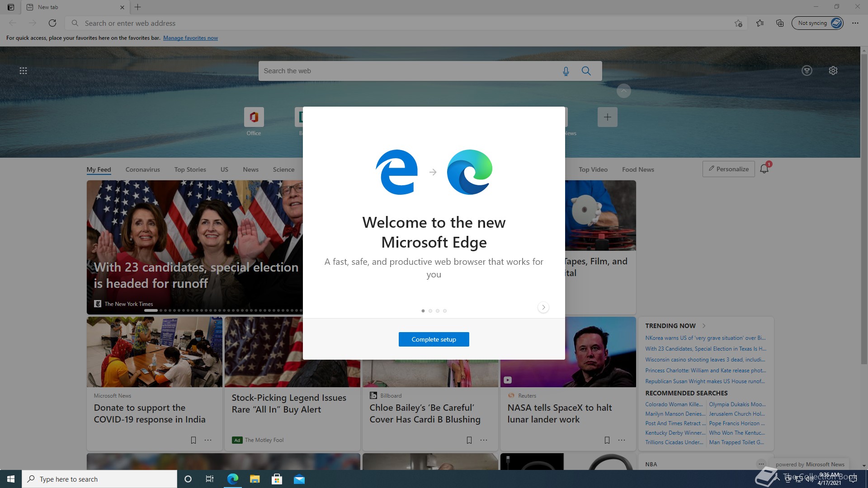Start voice search with microphone icon

click(566, 71)
